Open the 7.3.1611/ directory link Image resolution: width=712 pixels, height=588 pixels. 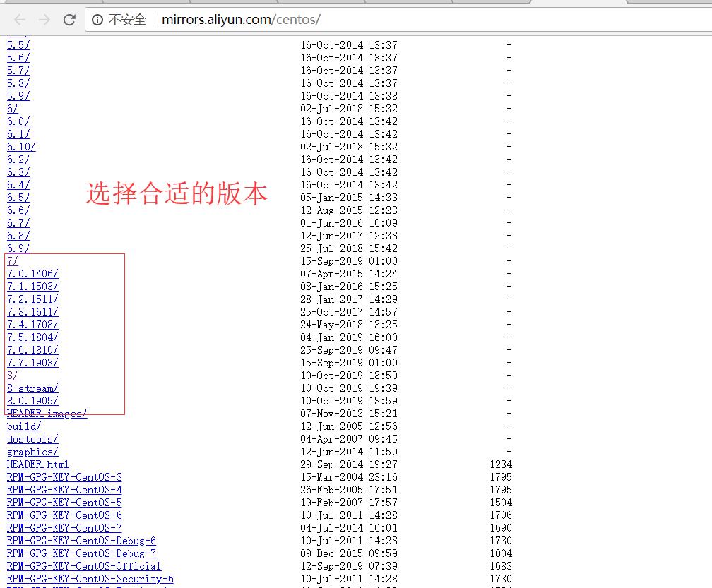[x=32, y=312]
